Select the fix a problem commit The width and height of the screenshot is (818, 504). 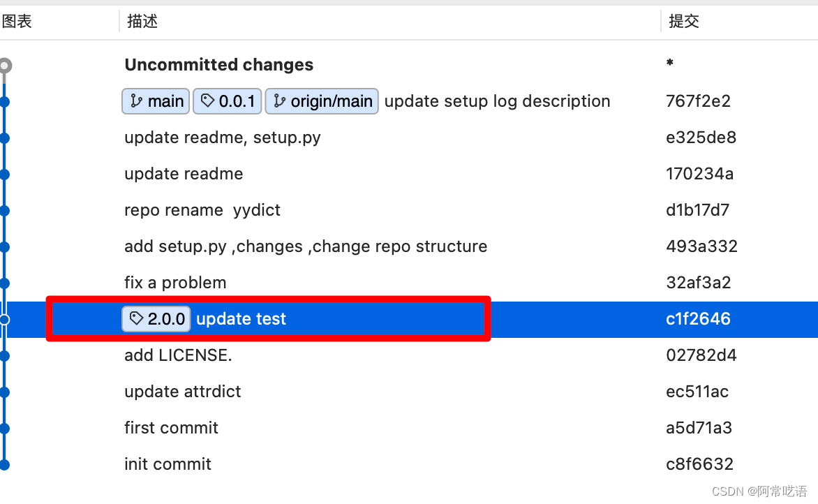[x=409, y=283]
